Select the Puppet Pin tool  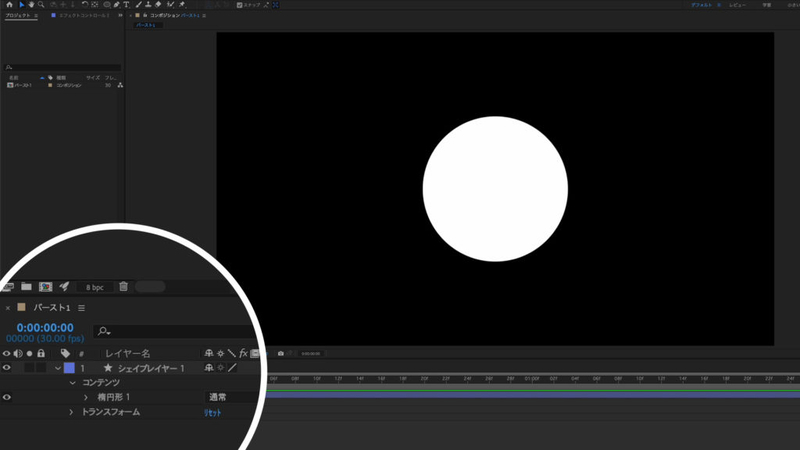tap(182, 5)
